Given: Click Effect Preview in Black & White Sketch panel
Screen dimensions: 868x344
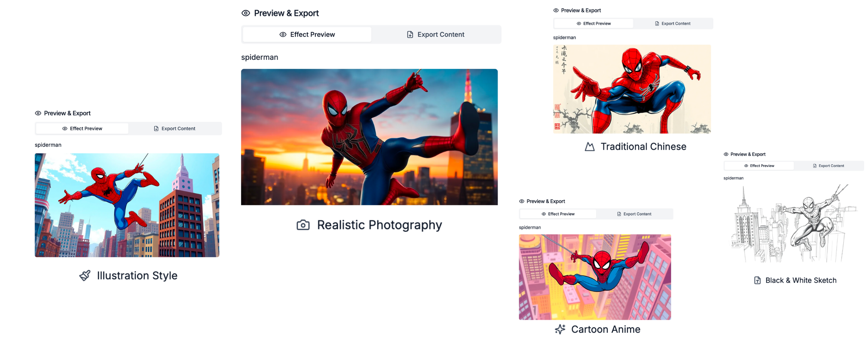Looking at the screenshot, I should click(x=759, y=166).
